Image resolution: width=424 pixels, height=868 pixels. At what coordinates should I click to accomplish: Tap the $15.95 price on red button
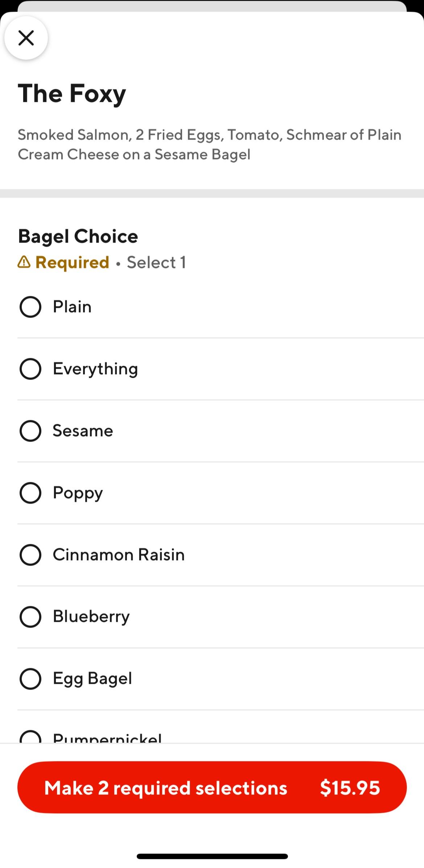coord(350,788)
